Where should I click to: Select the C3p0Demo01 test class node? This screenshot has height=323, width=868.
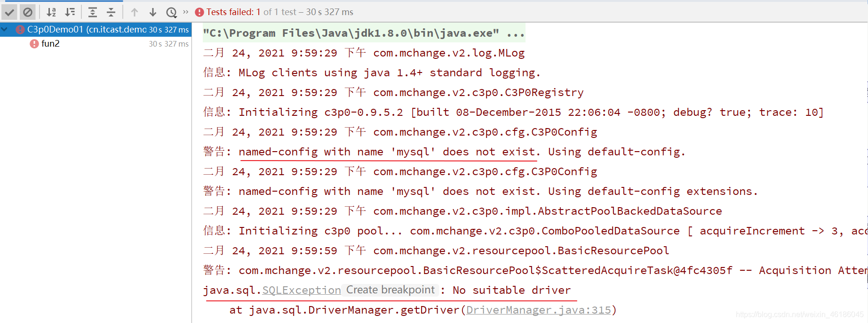[85, 29]
